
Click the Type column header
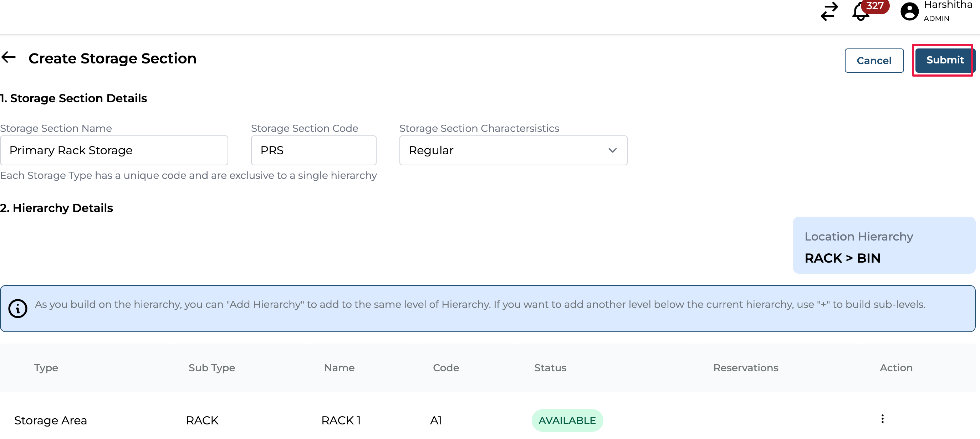point(46,367)
